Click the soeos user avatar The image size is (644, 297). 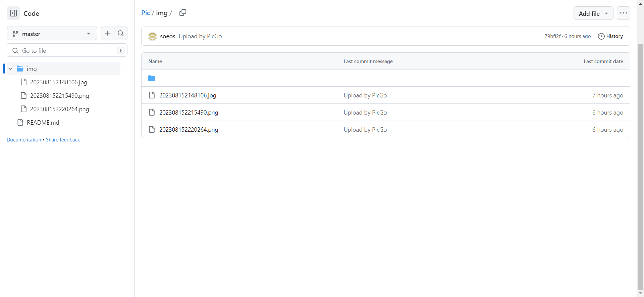(153, 36)
